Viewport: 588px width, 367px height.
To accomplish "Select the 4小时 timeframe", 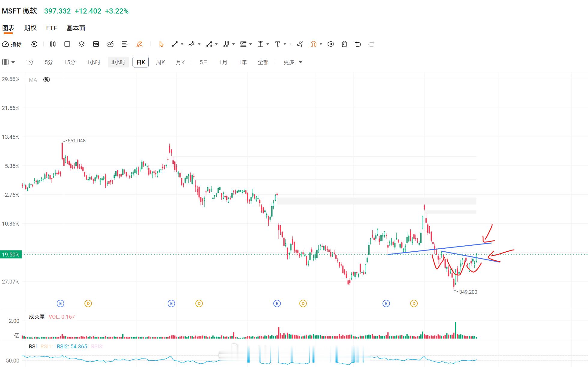I will click(x=118, y=62).
